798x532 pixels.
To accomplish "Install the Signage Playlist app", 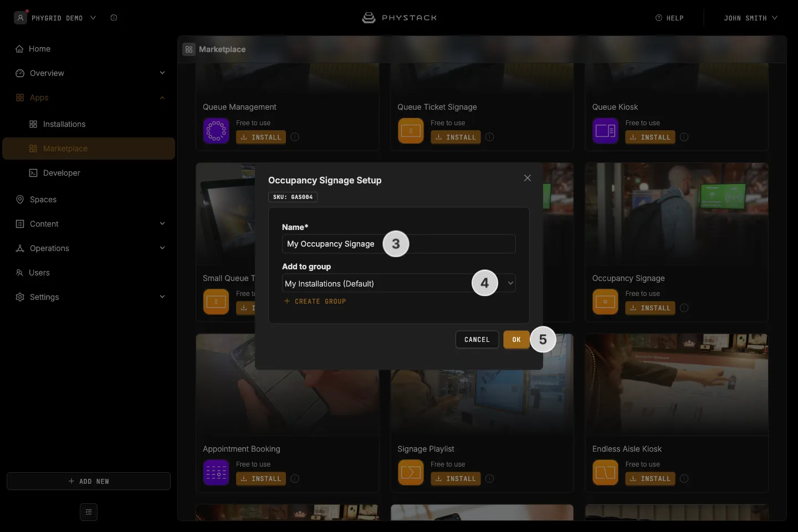I will (x=456, y=478).
